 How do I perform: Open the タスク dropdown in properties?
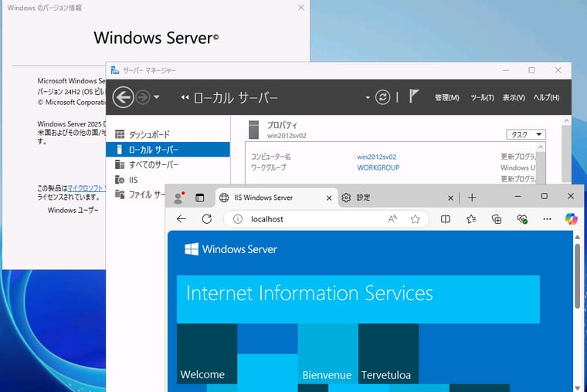(526, 134)
